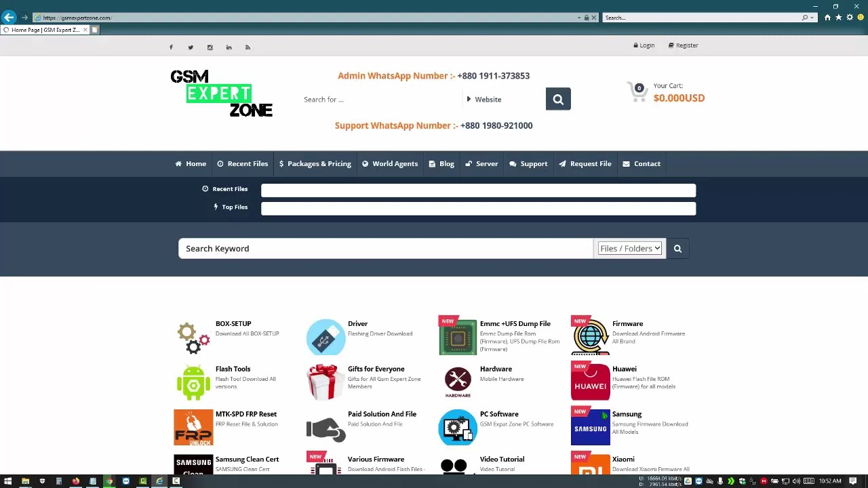Open the Windows notification center icon

[x=853, y=481]
